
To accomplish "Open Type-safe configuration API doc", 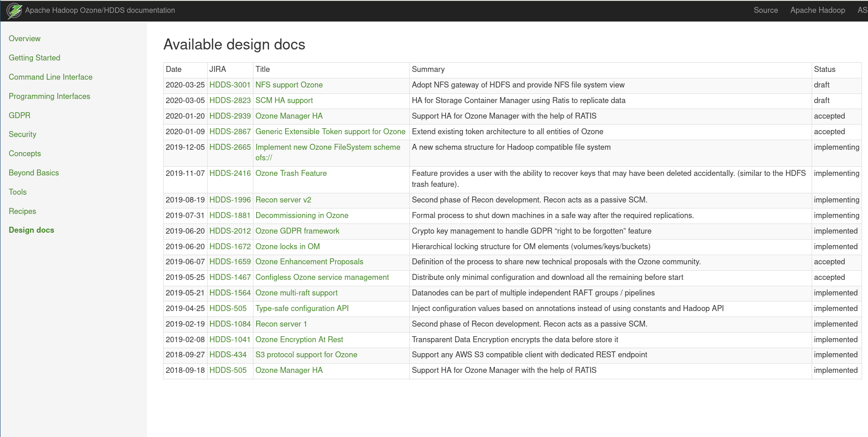I will coord(302,308).
